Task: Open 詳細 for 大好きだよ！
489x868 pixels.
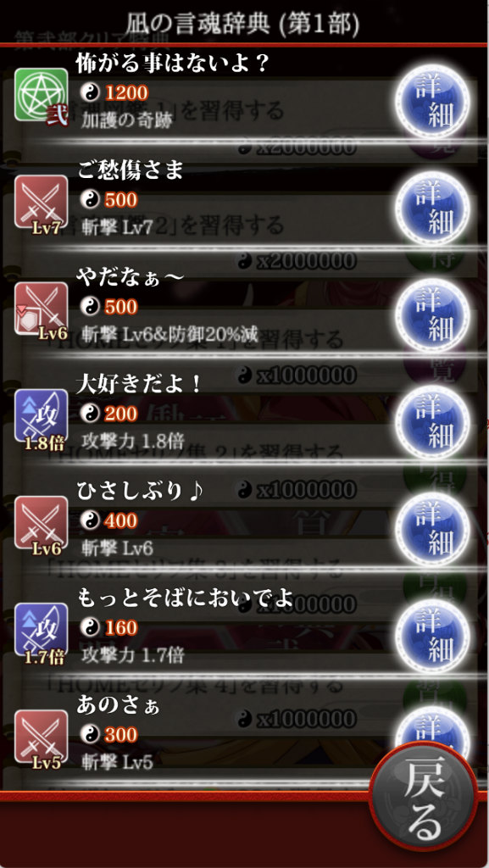Action: click(432, 422)
